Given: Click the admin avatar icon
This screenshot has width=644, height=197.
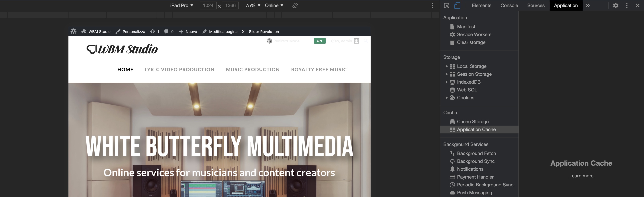Looking at the screenshot, I should click(x=356, y=41).
